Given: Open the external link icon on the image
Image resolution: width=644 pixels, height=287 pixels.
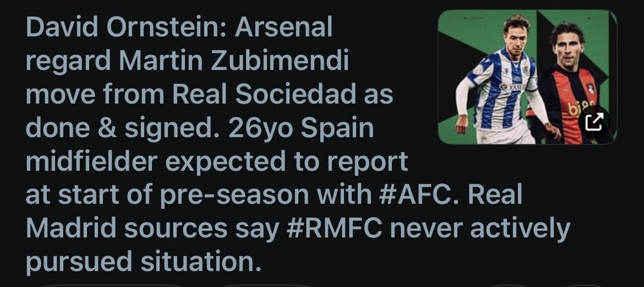Looking at the screenshot, I should 594,121.
